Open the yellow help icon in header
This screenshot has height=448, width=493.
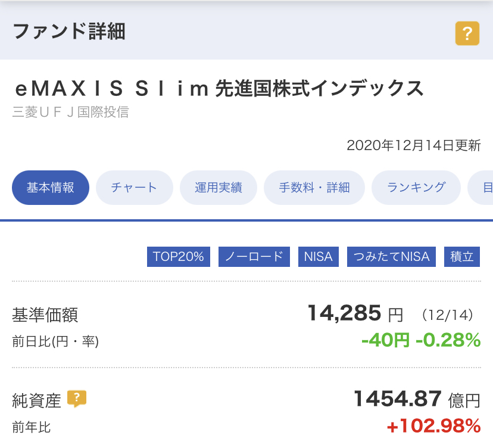467,33
